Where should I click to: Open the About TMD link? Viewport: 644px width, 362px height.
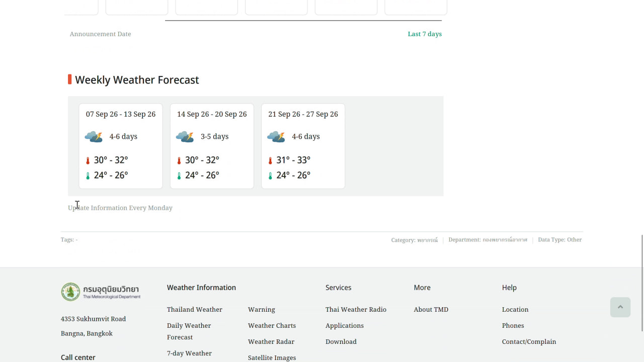tap(431, 310)
